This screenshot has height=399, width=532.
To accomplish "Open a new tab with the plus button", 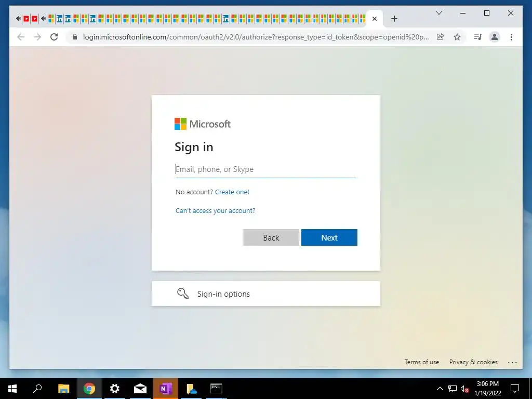I will pos(394,19).
